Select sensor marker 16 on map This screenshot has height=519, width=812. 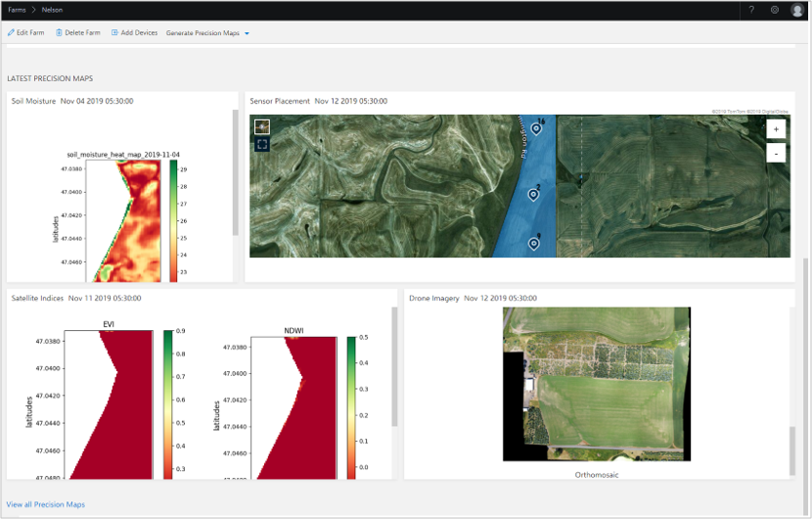(536, 128)
